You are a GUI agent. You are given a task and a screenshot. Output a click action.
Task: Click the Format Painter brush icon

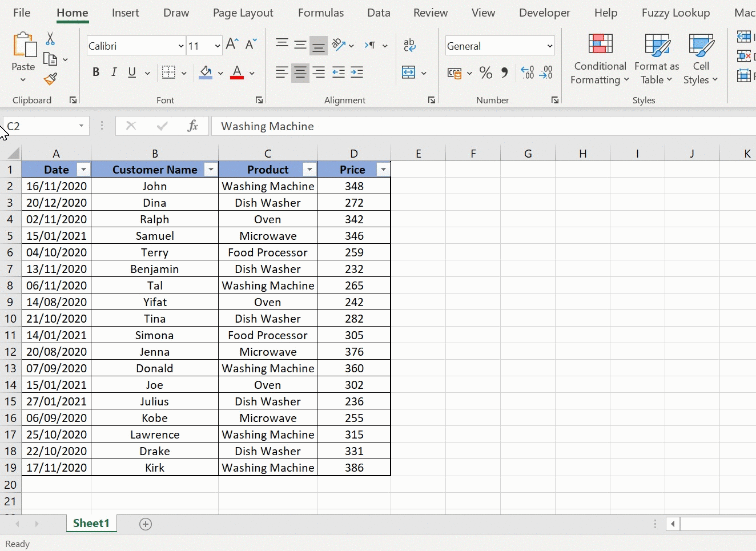[50, 79]
